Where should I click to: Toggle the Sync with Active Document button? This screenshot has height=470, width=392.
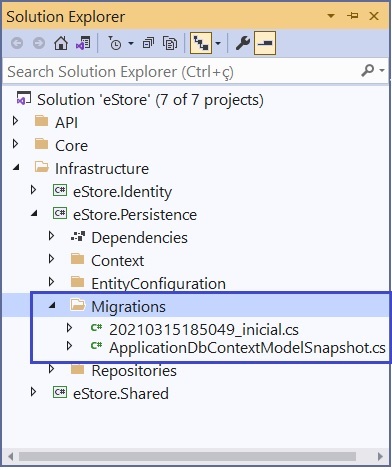(x=201, y=43)
